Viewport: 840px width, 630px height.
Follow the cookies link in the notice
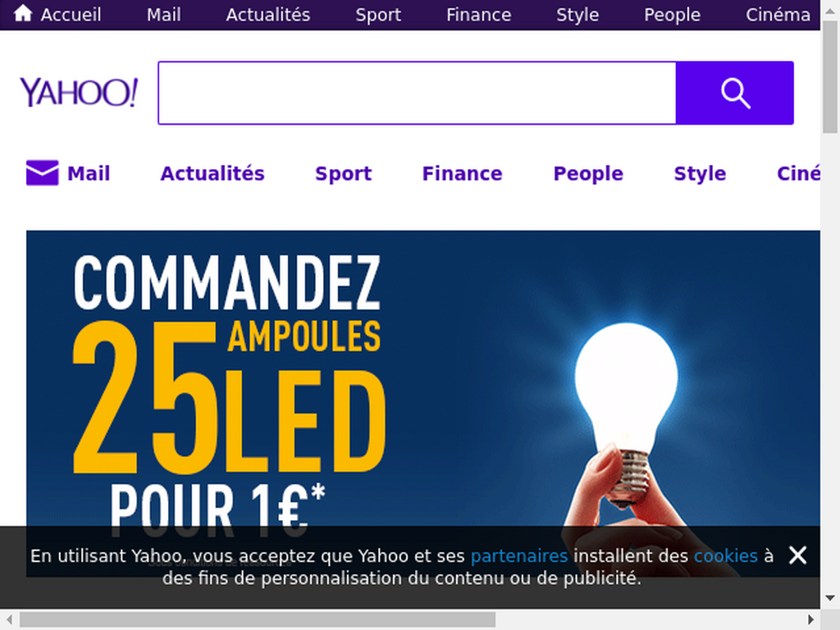pos(726,556)
